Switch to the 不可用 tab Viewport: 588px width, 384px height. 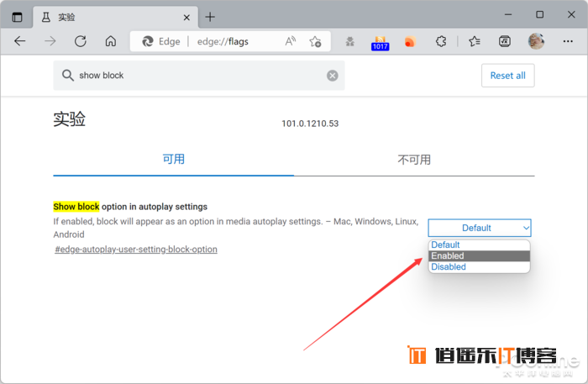pyautogui.click(x=414, y=160)
